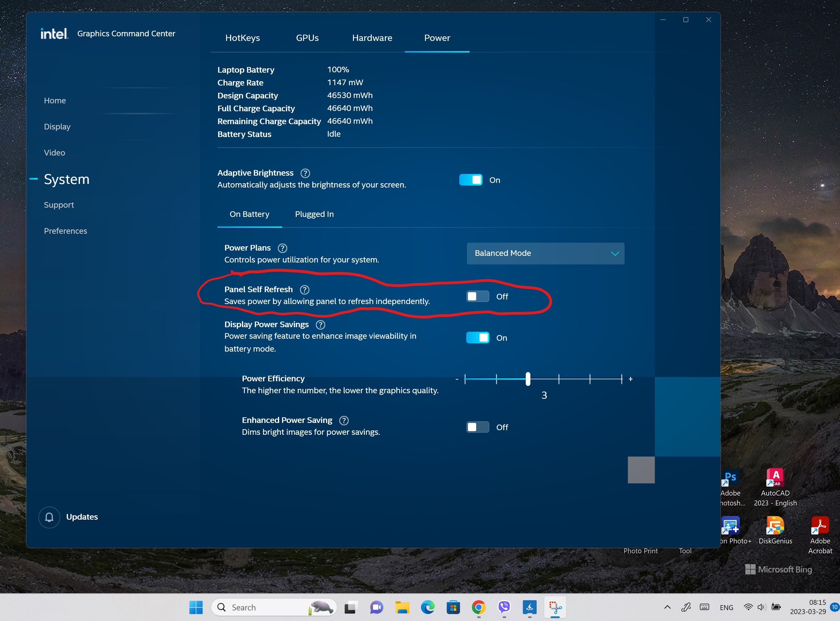Image resolution: width=840 pixels, height=621 pixels.
Task: Turn on Enhanced Power Saving
Action: pyautogui.click(x=478, y=428)
